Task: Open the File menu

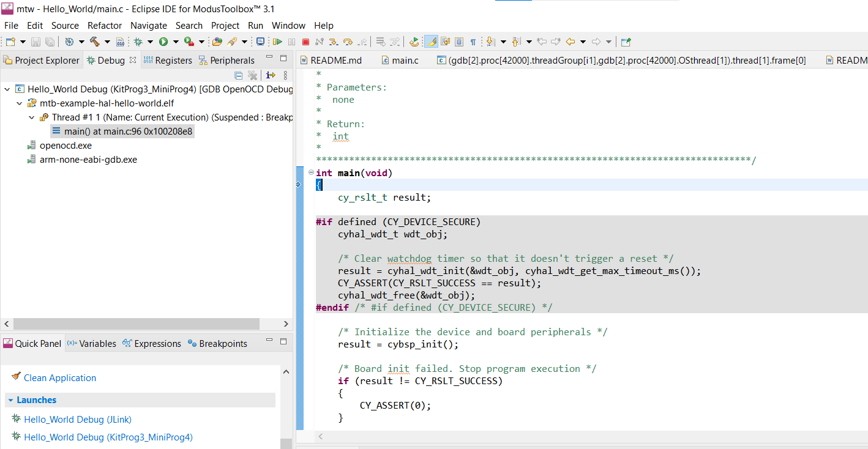Action: coord(11,26)
